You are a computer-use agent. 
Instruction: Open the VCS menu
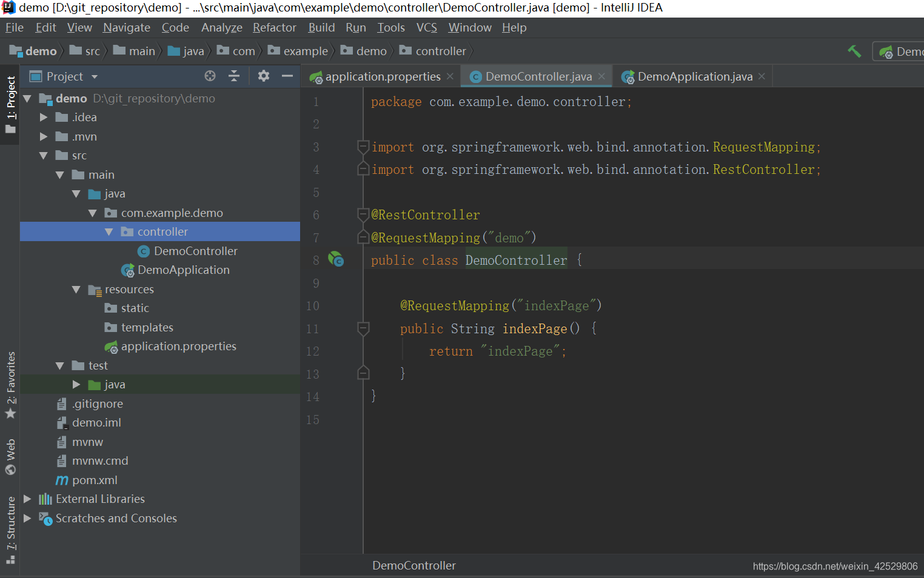click(427, 27)
